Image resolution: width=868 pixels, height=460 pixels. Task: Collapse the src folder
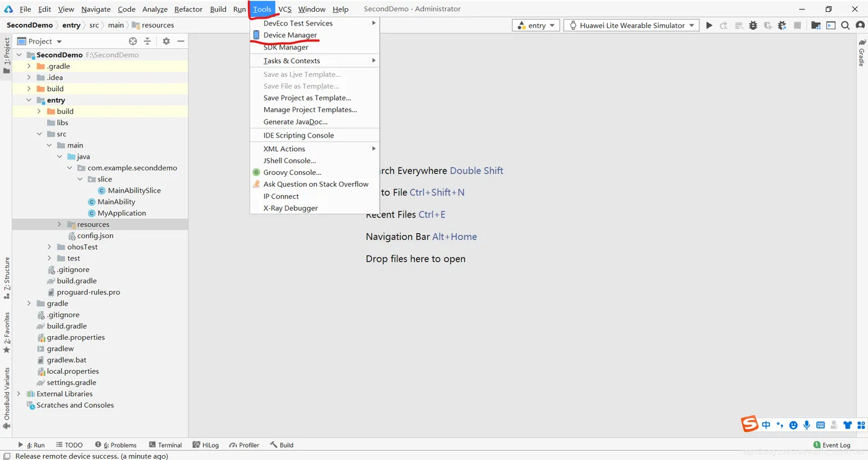40,134
